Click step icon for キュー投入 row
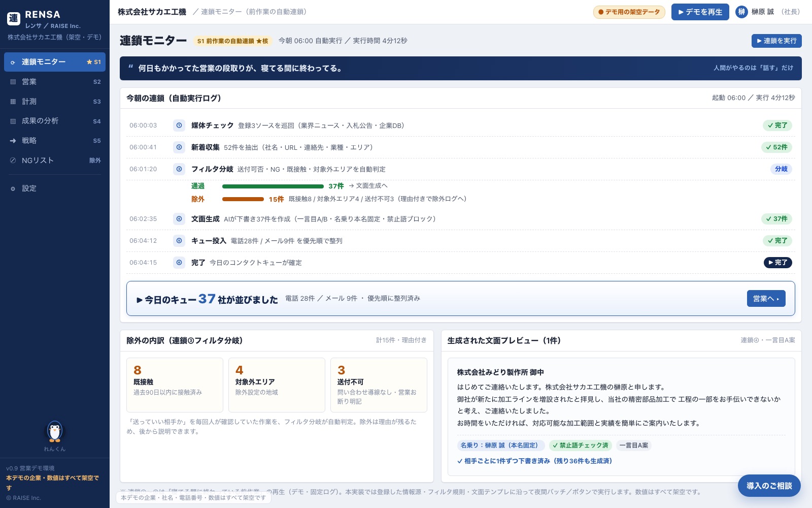The height and width of the screenshot is (508, 812). pos(179,241)
